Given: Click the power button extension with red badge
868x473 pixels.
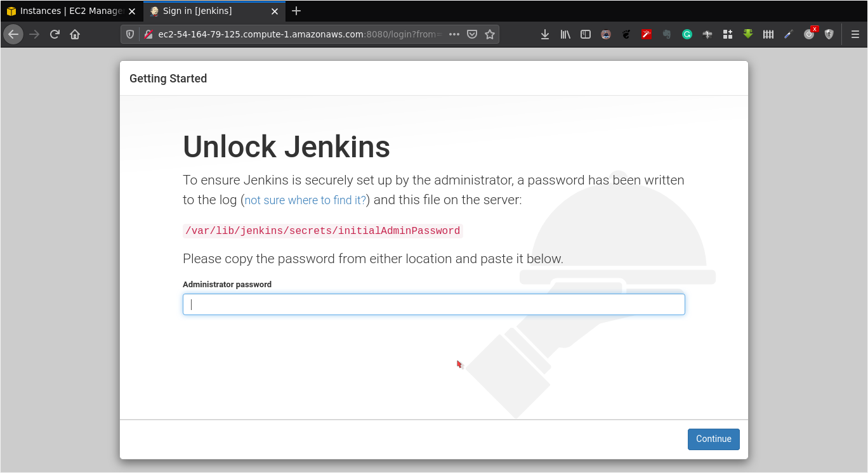Looking at the screenshot, I should [x=809, y=34].
